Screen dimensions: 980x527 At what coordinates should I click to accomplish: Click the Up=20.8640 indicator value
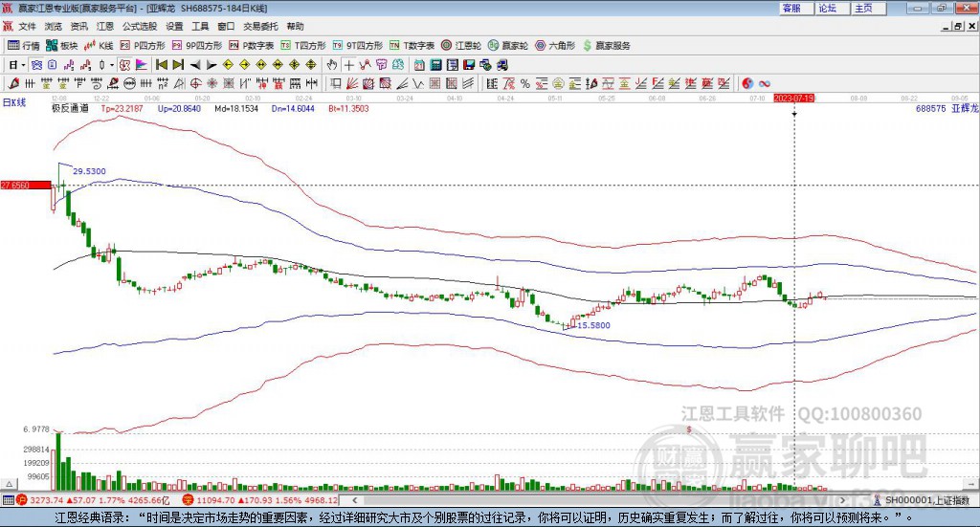(179, 108)
